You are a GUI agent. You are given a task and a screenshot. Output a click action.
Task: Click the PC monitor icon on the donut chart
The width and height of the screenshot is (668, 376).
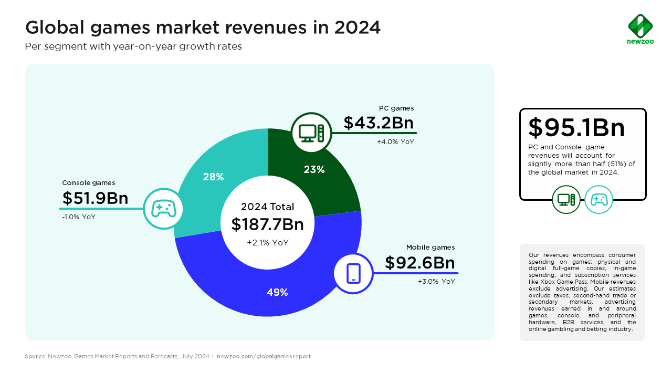(x=312, y=133)
